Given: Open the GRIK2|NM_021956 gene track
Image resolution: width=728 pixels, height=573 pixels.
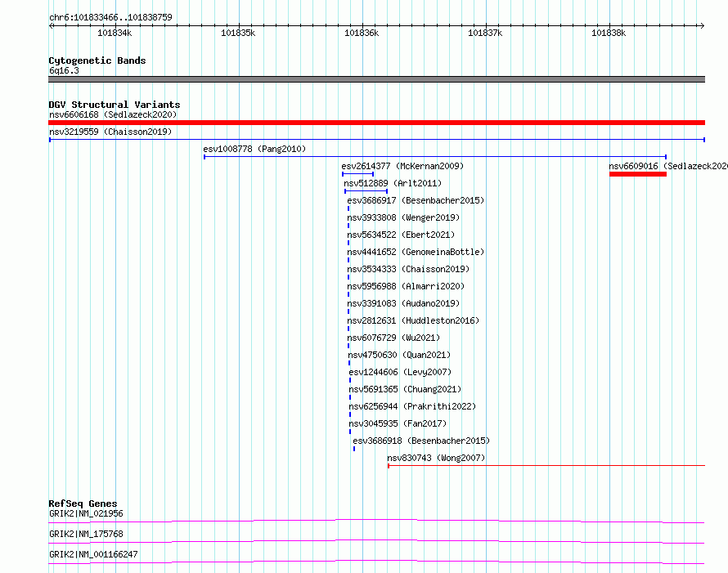Looking at the screenshot, I should [x=376, y=521].
